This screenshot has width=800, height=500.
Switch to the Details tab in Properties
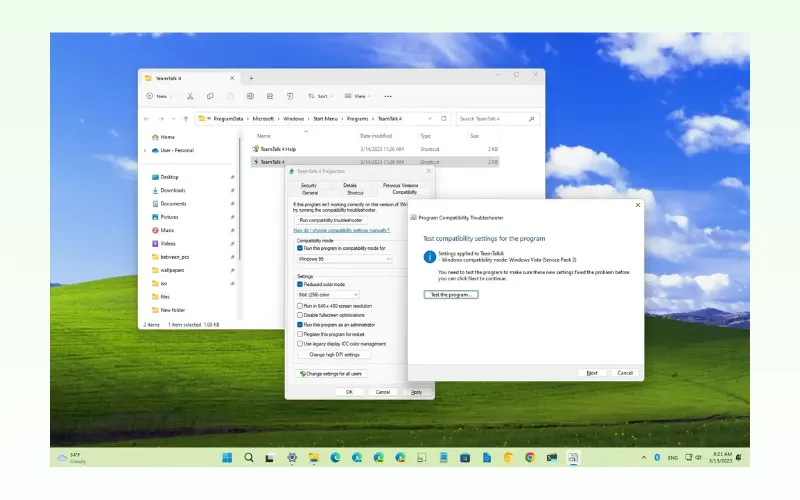pos(350,185)
